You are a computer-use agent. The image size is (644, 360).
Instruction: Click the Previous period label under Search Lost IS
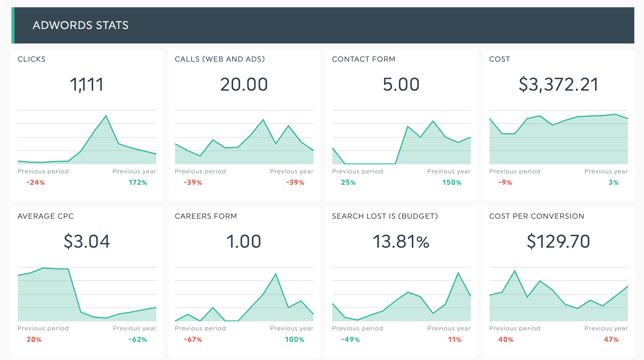[358, 329]
